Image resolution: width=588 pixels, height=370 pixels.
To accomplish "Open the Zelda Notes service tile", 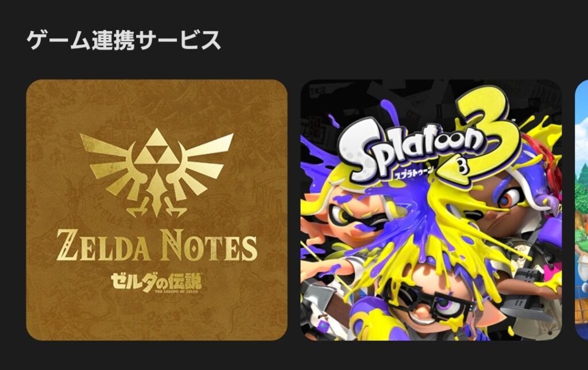I will point(157,210).
